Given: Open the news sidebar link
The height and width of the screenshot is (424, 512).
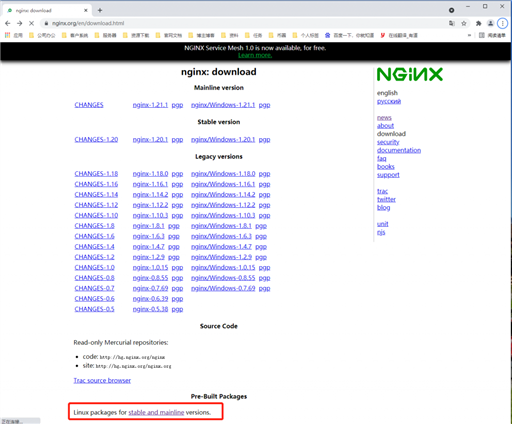Looking at the screenshot, I should 384,118.
